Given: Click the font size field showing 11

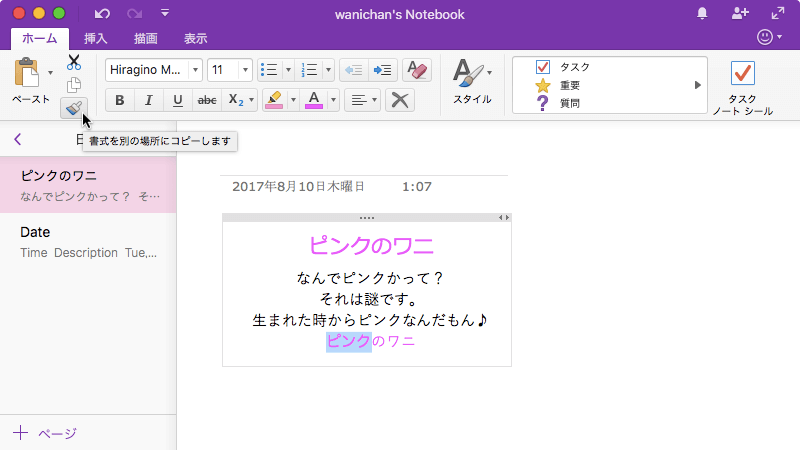Looking at the screenshot, I should point(222,70).
